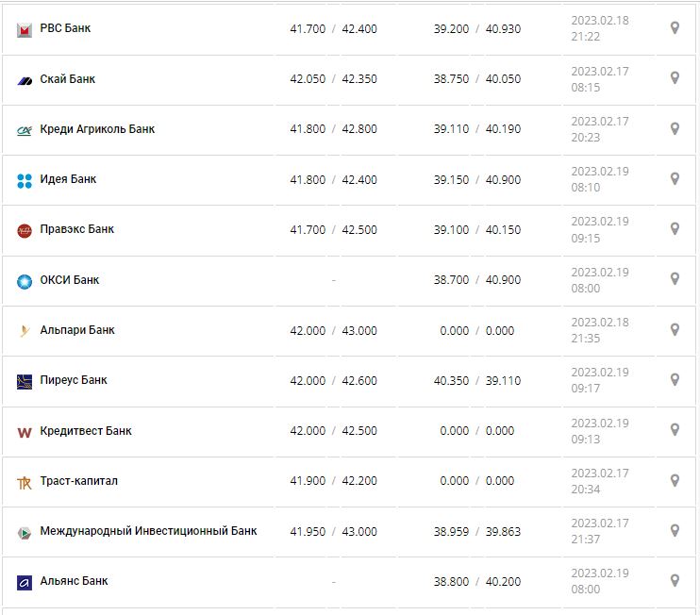The height and width of the screenshot is (615, 700).
Task: Click the Альянс Банк logo icon
Action: pyautogui.click(x=25, y=583)
